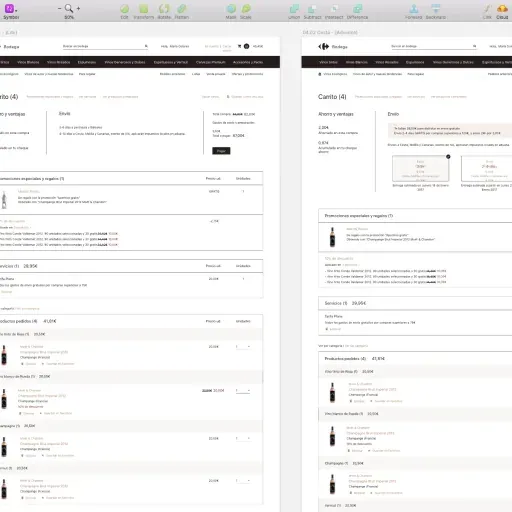Viewport: 512px width, 512px height.
Task: Click search magnifier in right artboard
Action: pyautogui.click(x=474, y=46)
